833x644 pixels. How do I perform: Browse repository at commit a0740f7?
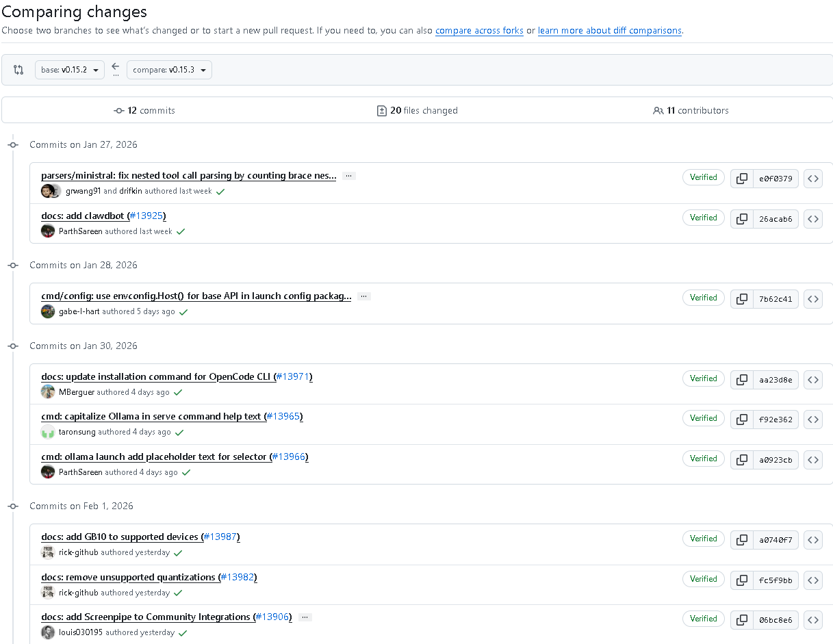point(813,540)
